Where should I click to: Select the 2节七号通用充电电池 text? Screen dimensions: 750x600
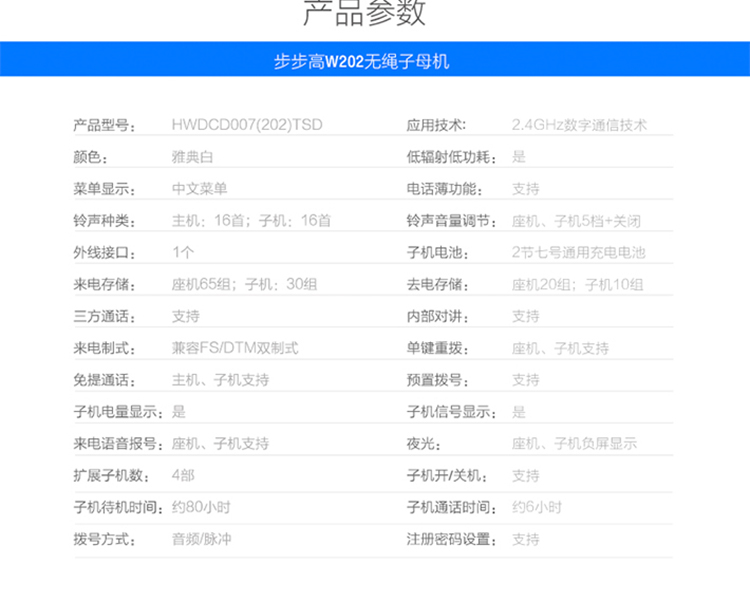coord(578,253)
